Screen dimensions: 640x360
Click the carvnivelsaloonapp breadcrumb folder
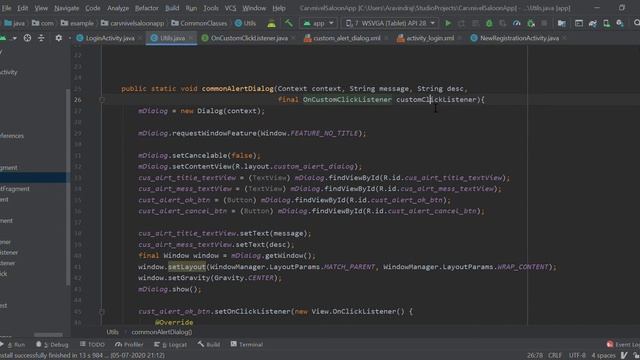(x=132, y=23)
